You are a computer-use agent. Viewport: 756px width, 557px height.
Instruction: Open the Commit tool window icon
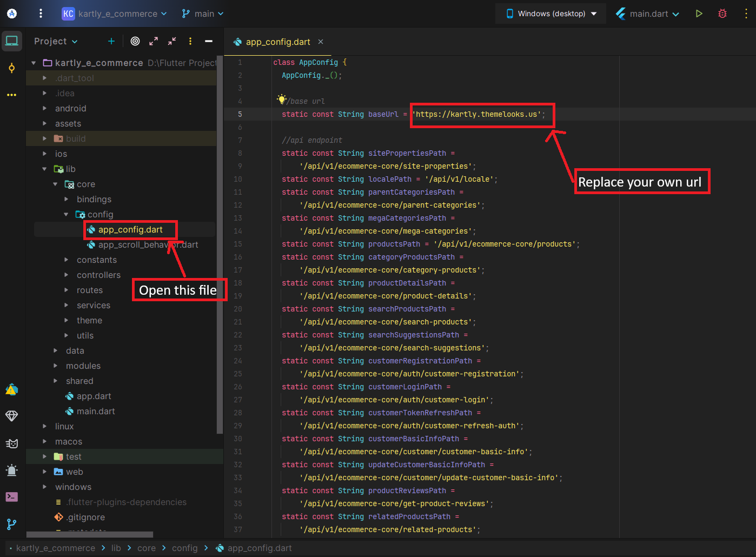click(11, 68)
